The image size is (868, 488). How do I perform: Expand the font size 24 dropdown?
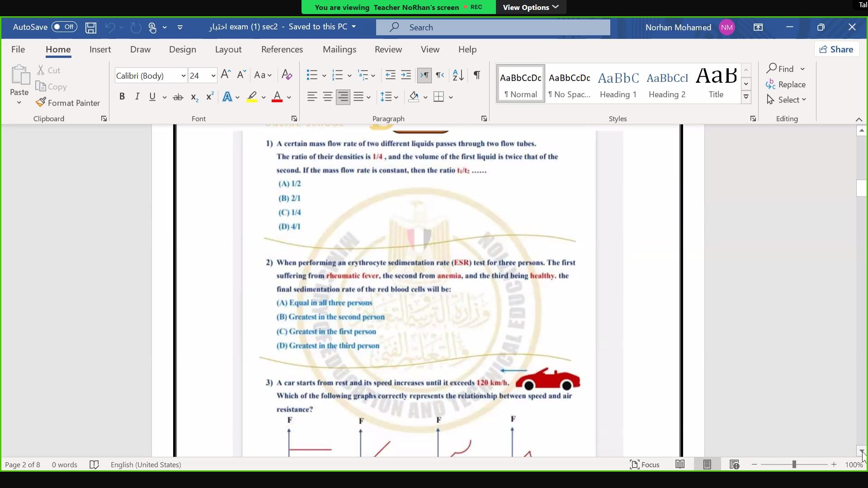pos(213,76)
